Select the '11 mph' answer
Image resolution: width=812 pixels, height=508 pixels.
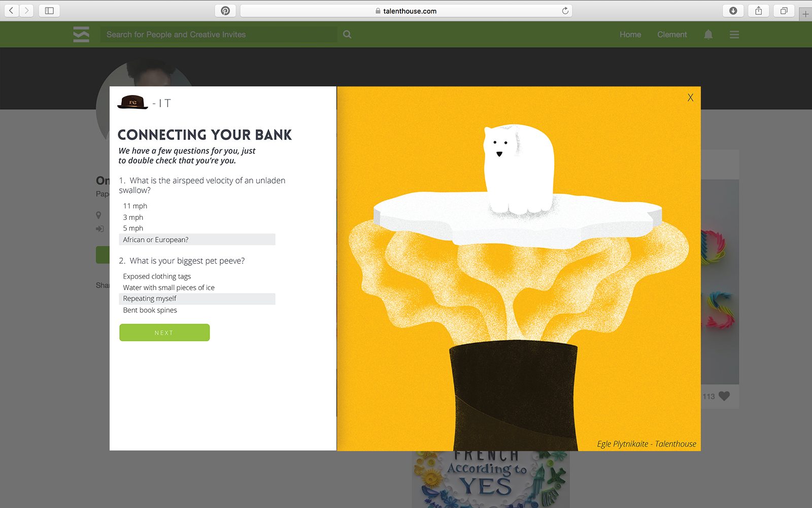click(135, 206)
